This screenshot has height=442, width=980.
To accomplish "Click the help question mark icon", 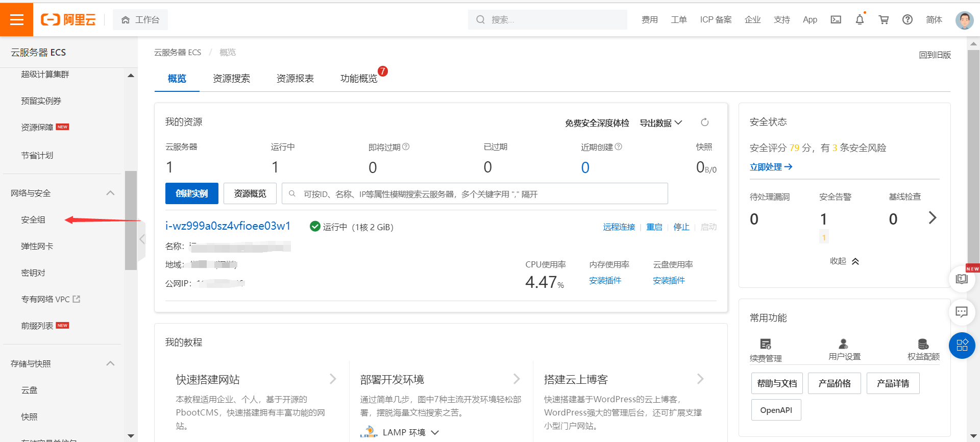I will pyautogui.click(x=907, y=20).
